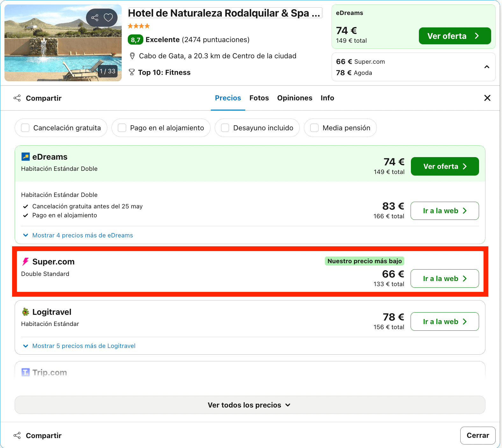Viewport: 502px width, 448px height.
Task: Click the Super.com lightning logo icon
Action: pyautogui.click(x=25, y=262)
